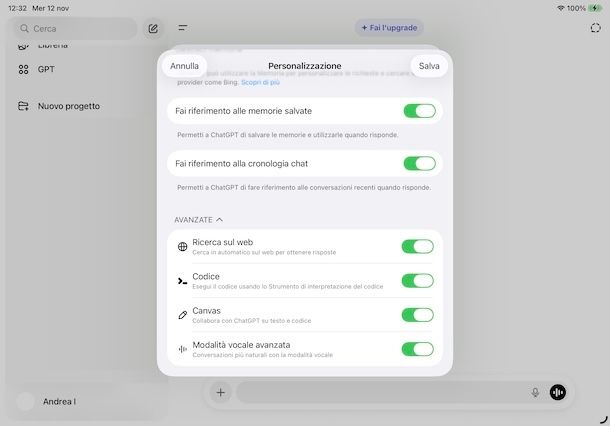This screenshot has width=610, height=426.
Task: Toggle the Codice switch
Action: pyautogui.click(x=417, y=281)
